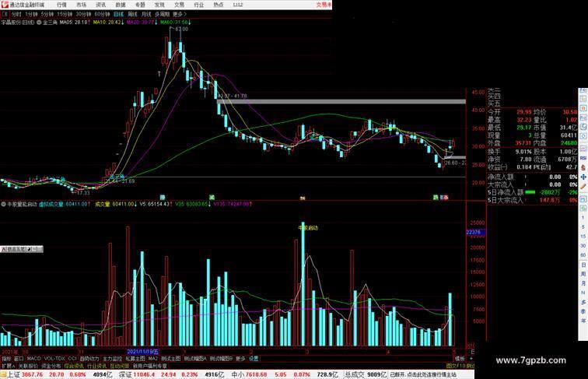
Task: Open the 数据 menu
Action: [x=121, y=5]
